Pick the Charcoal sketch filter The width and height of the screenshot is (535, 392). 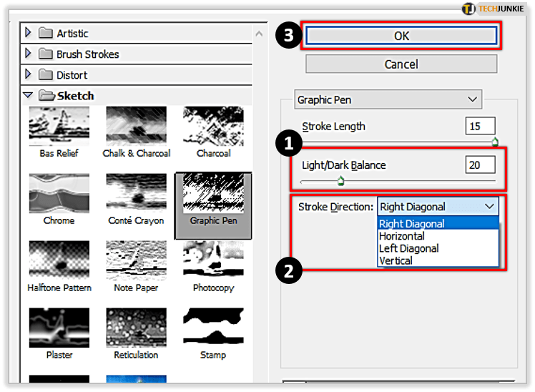click(213, 127)
